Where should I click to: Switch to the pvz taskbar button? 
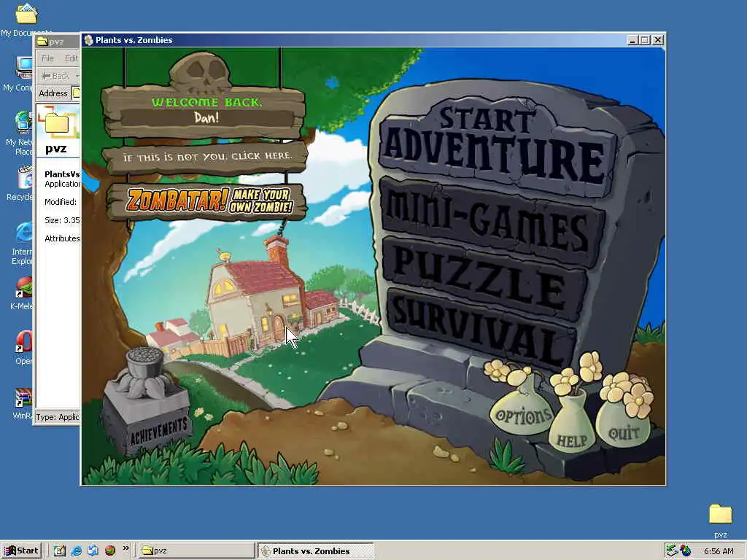point(196,551)
